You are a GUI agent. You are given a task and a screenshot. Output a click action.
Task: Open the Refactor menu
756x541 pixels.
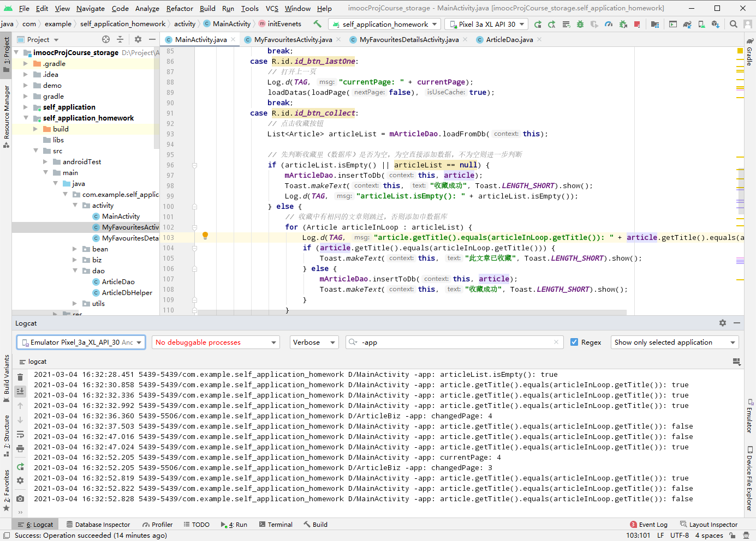180,8
